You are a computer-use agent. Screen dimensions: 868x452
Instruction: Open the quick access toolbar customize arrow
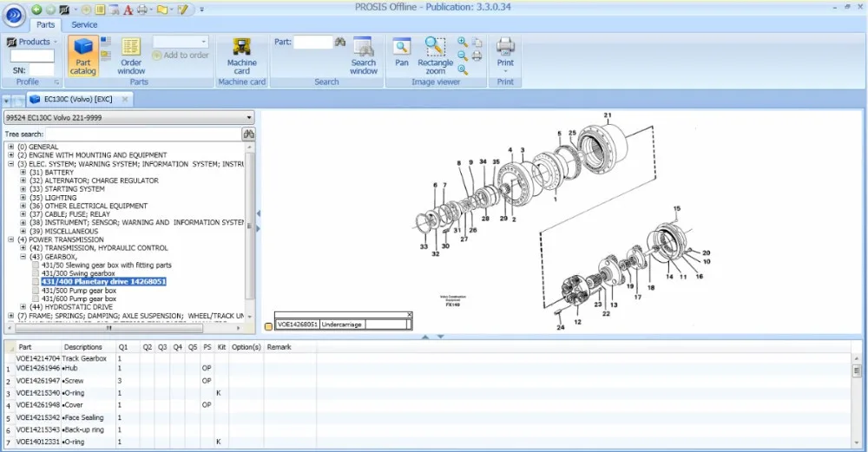point(201,10)
